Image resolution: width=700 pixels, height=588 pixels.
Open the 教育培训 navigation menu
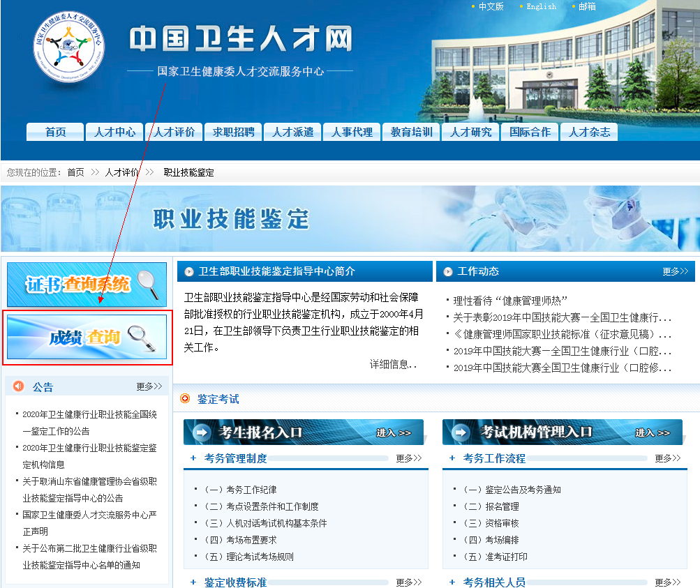pyautogui.click(x=410, y=132)
